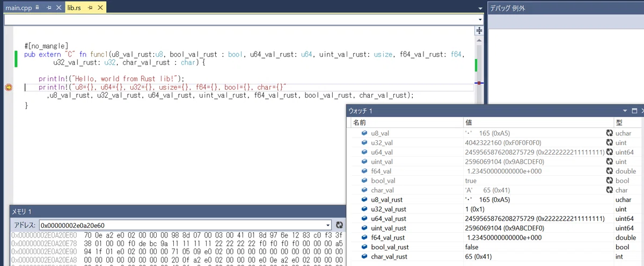Click variable icon beside u32_val
Screen dimensions: 644x266
click(x=365, y=142)
